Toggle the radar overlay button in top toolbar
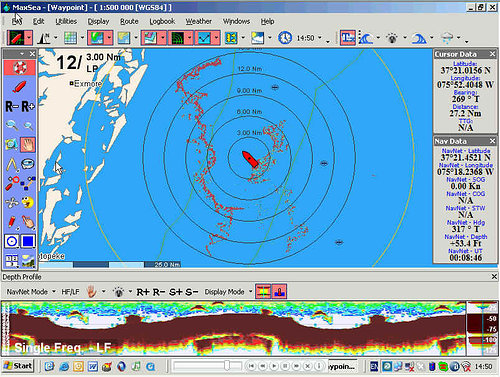The width and height of the screenshot is (500, 377). (178, 38)
